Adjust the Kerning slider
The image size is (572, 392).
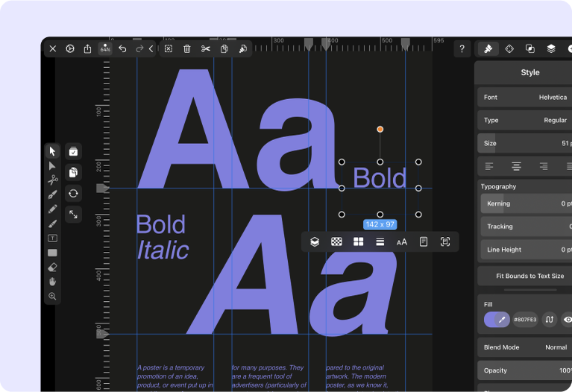pyautogui.click(x=527, y=203)
